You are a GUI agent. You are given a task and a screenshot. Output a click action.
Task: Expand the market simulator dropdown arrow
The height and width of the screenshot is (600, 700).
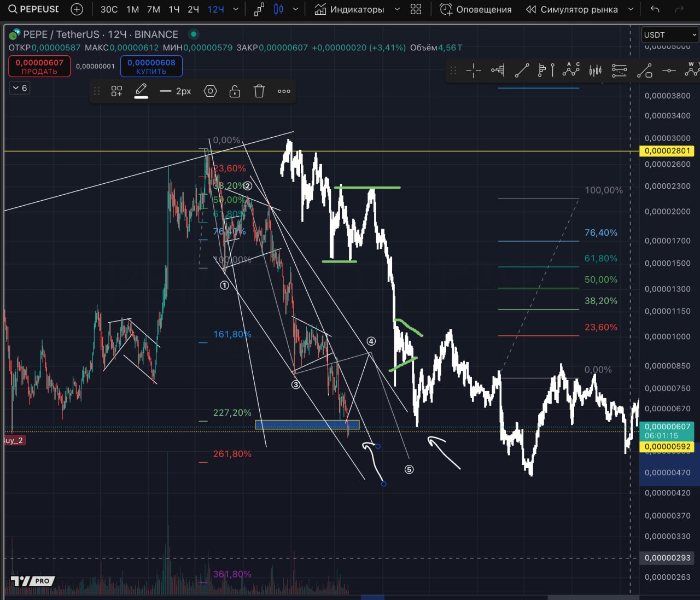pos(631,9)
